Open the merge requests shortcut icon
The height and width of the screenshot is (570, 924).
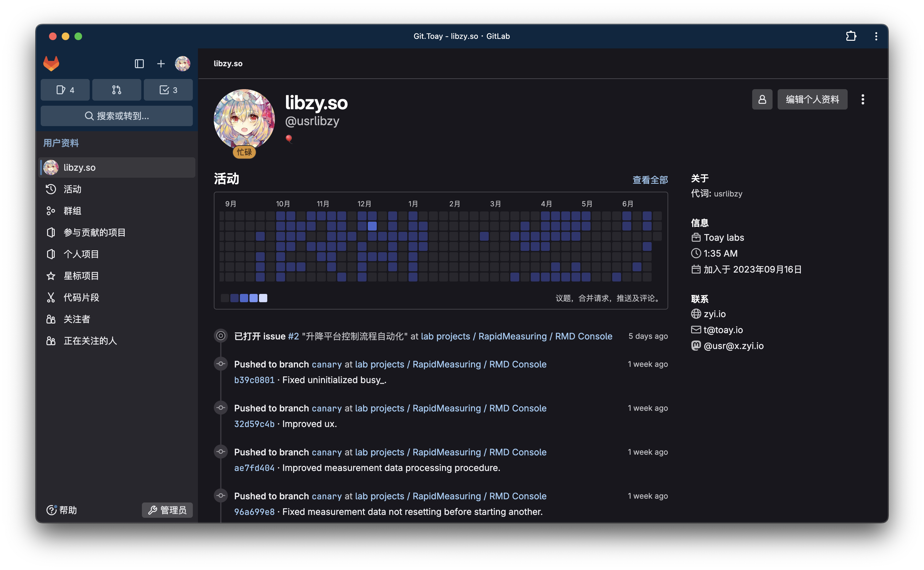tap(116, 90)
